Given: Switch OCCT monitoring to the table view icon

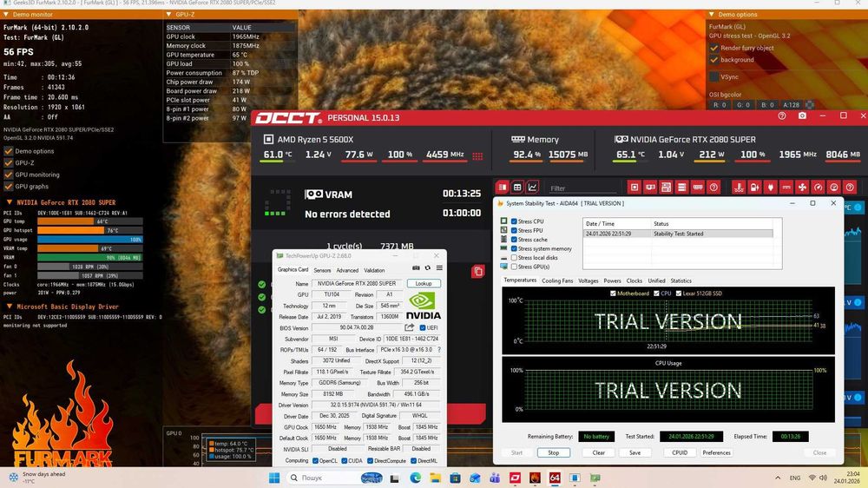Looking at the screenshot, I should coord(517,188).
